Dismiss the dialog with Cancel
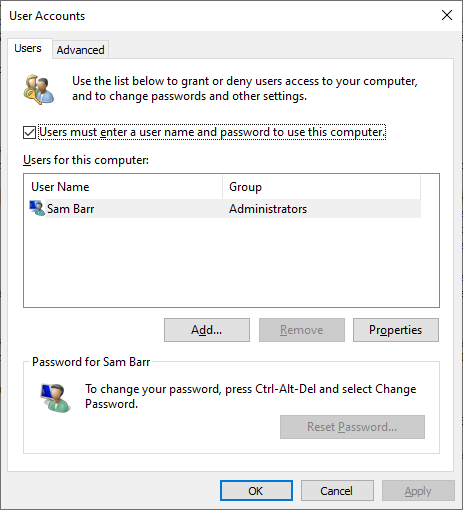463x510 pixels. tap(337, 491)
